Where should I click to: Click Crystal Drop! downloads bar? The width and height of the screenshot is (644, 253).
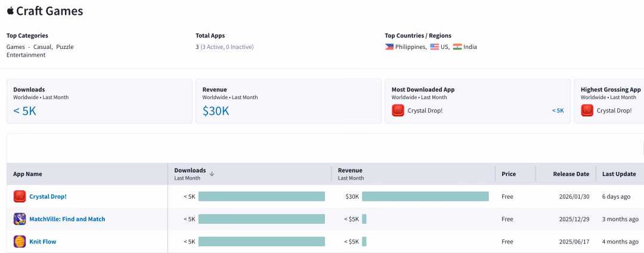(x=262, y=196)
